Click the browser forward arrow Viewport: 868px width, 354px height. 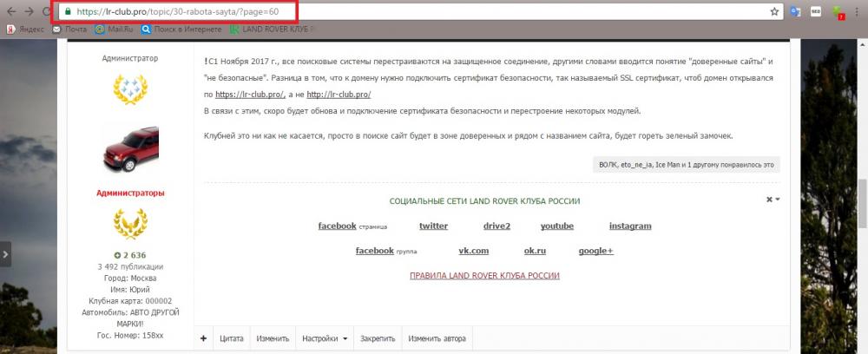pos(28,12)
